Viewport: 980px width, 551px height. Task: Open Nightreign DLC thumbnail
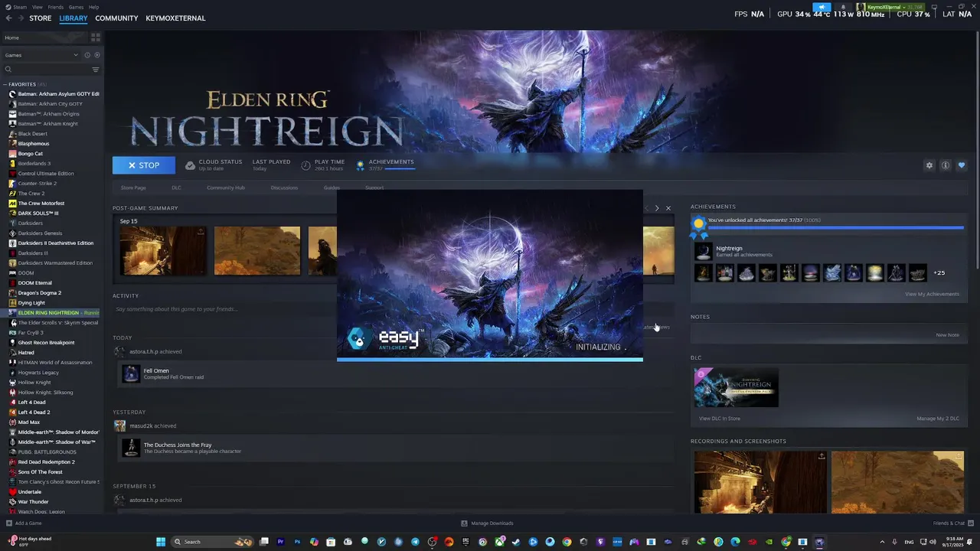pos(737,387)
